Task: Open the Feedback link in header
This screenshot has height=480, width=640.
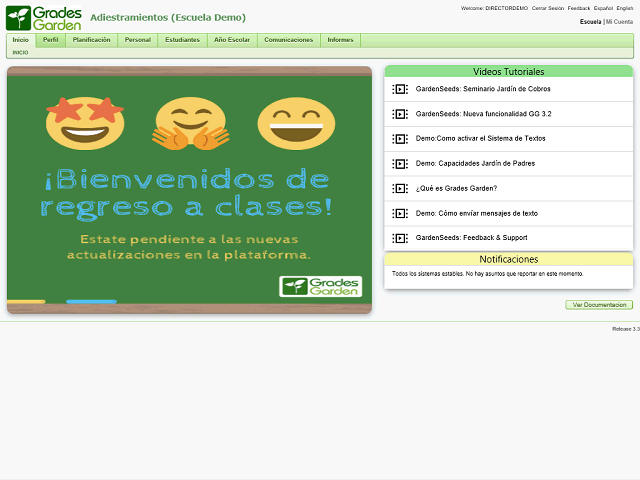Action: (x=579, y=8)
